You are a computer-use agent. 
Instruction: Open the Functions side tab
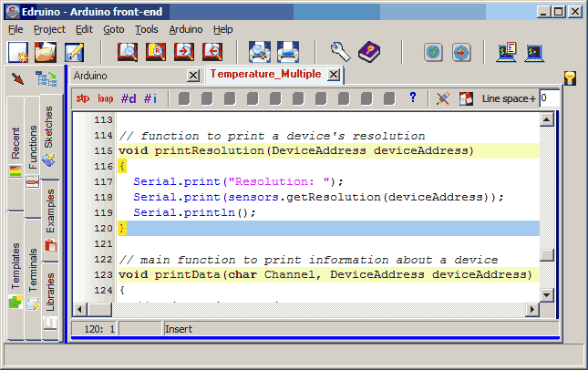33,157
